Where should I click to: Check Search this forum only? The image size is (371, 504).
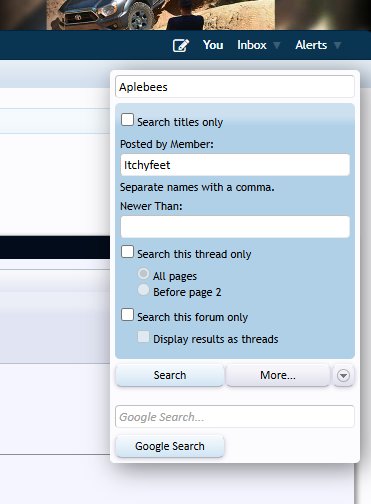[127, 315]
